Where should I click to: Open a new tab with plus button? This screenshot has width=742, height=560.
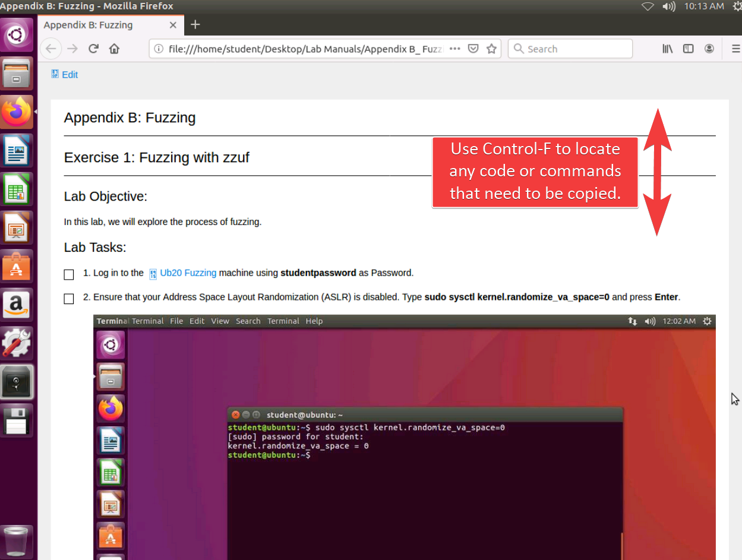(x=195, y=24)
